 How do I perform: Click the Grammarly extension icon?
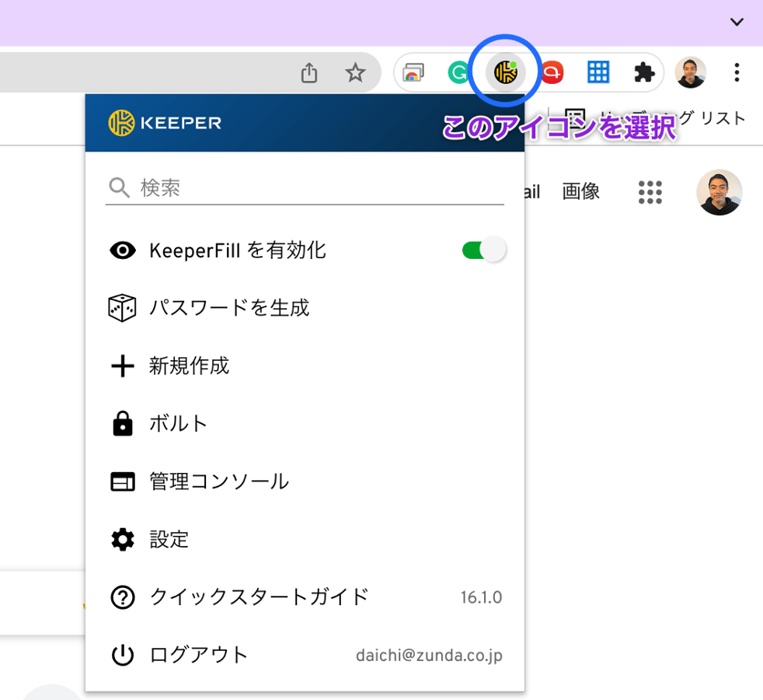[459, 72]
